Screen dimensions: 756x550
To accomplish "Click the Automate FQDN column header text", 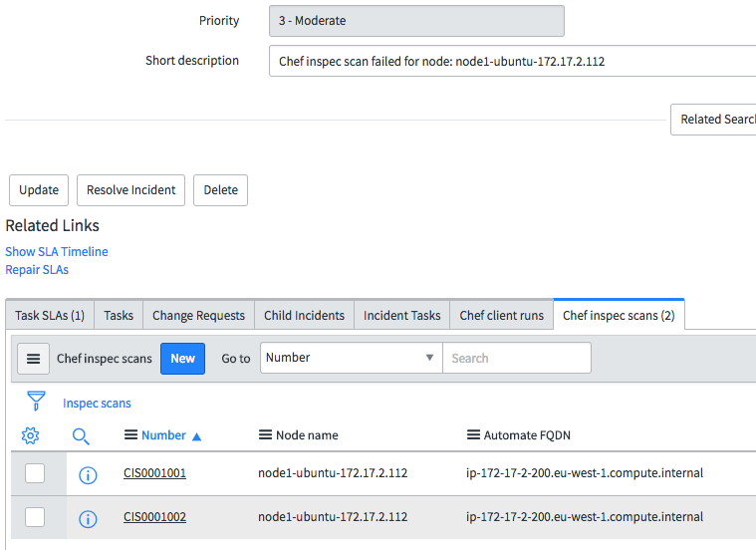I will [527, 435].
